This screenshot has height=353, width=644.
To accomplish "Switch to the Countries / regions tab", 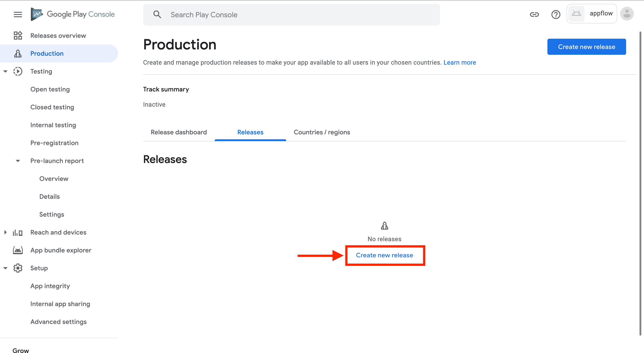I will click(322, 132).
